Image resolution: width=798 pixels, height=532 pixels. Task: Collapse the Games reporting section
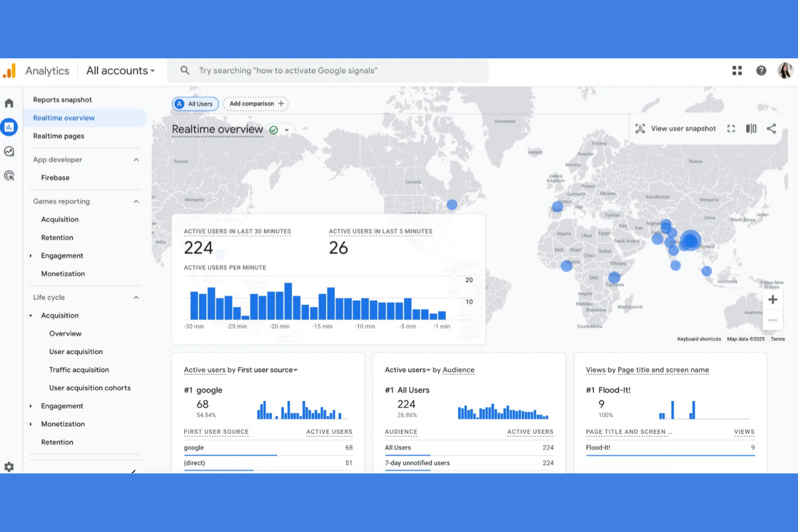[x=136, y=201]
